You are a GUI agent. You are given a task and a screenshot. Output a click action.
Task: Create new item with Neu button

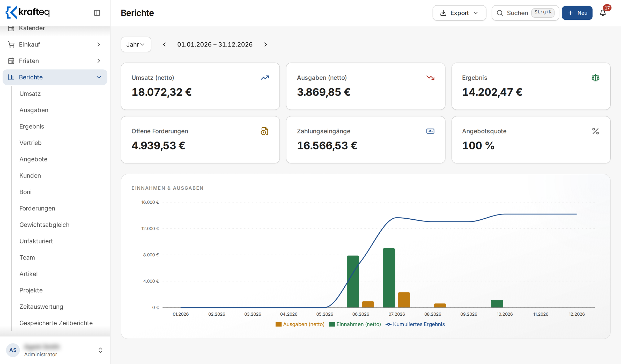point(577,13)
